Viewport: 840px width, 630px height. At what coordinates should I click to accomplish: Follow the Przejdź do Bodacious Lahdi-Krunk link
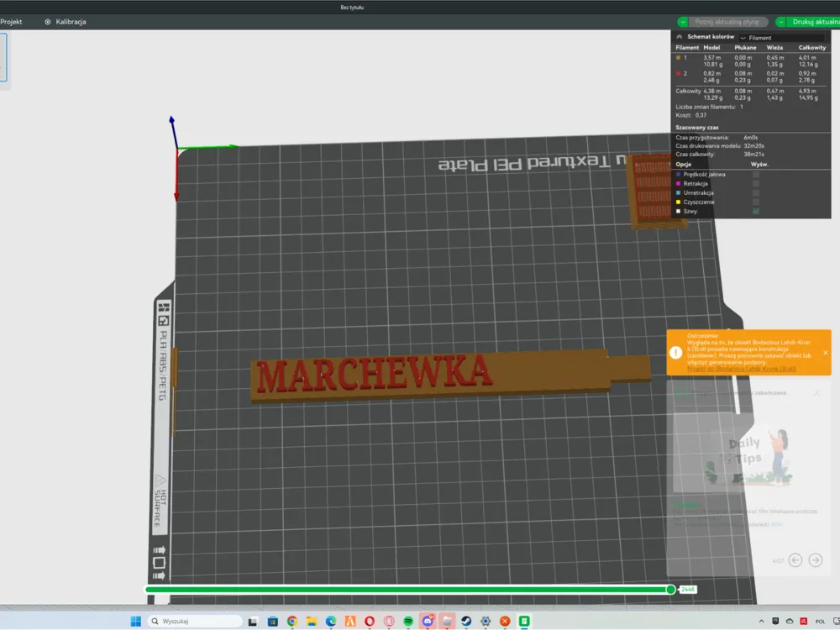pyautogui.click(x=742, y=369)
